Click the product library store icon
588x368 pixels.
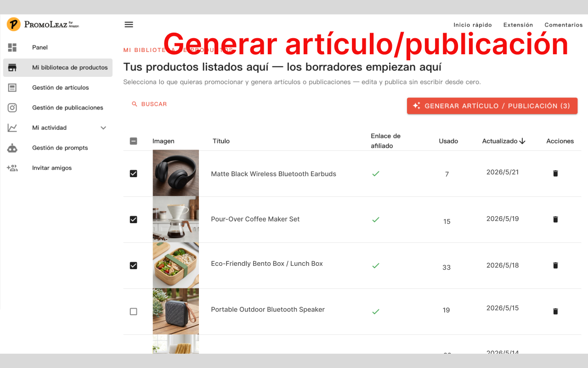pyautogui.click(x=12, y=68)
